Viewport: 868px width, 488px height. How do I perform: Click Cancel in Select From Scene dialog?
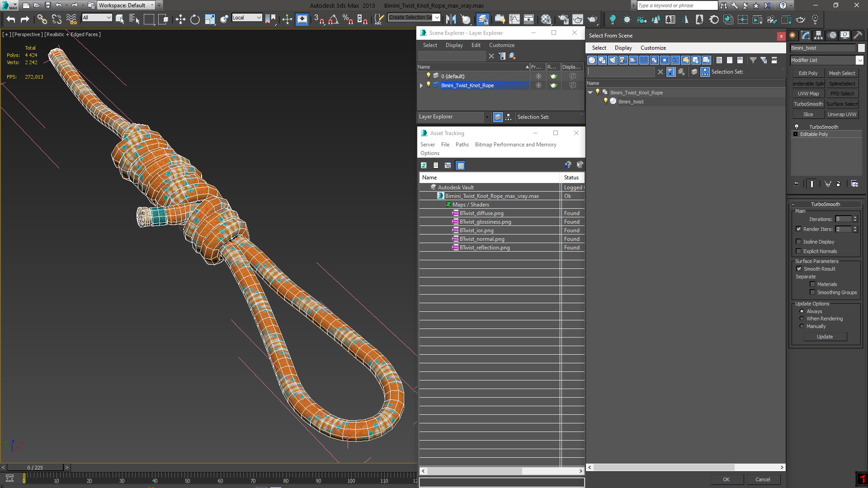click(x=763, y=479)
